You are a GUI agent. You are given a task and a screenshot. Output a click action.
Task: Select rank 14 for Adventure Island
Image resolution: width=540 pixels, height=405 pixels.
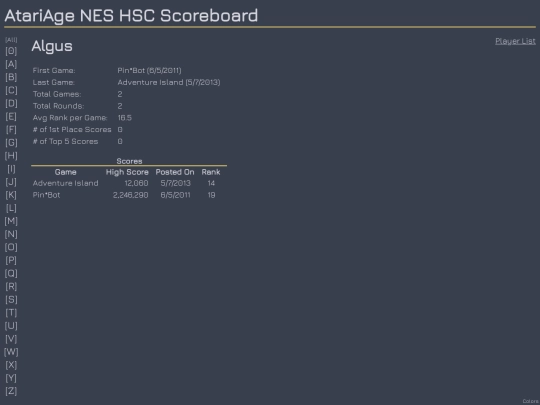click(x=211, y=183)
